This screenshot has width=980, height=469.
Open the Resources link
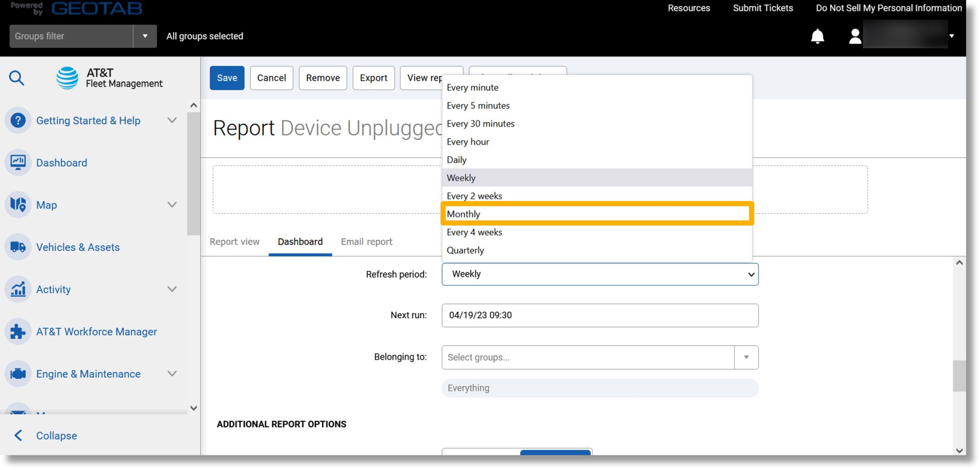click(689, 8)
